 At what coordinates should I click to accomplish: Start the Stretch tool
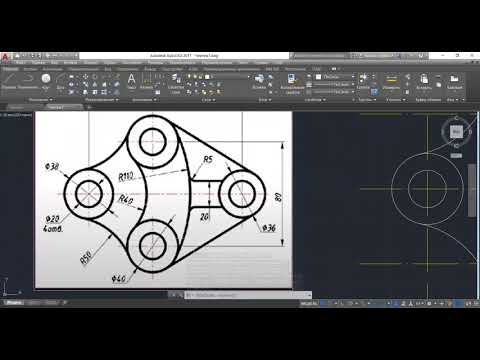[x=86, y=92]
